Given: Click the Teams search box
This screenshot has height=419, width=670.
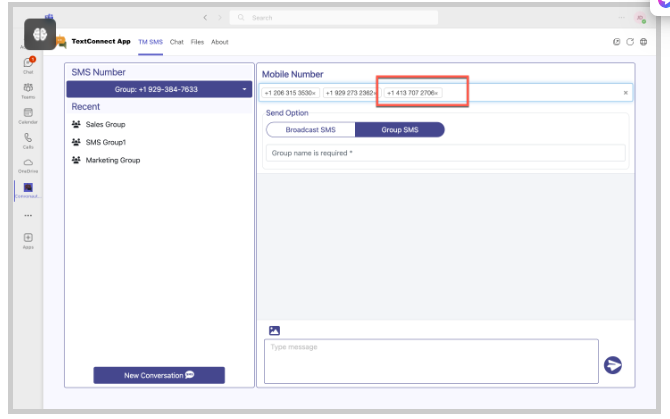Looking at the screenshot, I should 334,18.
